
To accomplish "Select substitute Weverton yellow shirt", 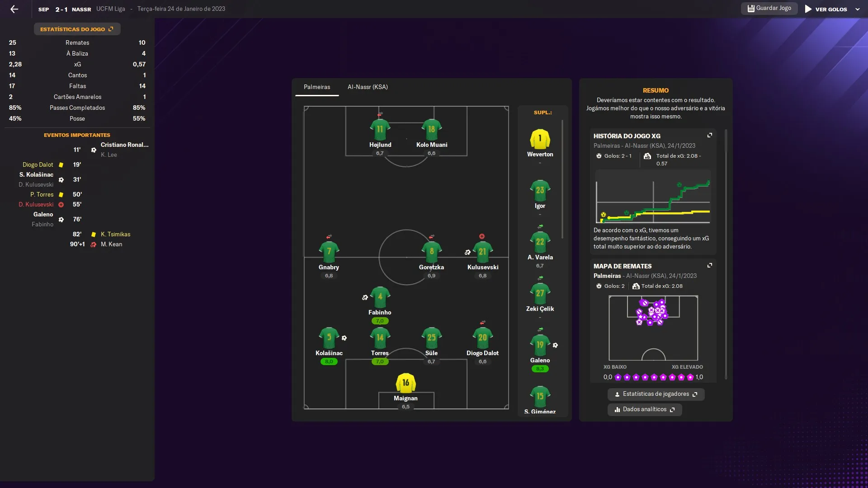I will pos(540,139).
